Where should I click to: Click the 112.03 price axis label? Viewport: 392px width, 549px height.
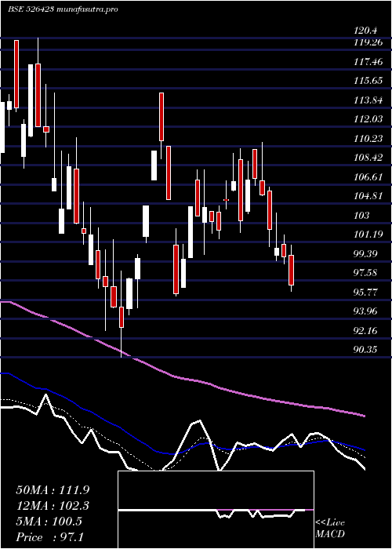368,119
